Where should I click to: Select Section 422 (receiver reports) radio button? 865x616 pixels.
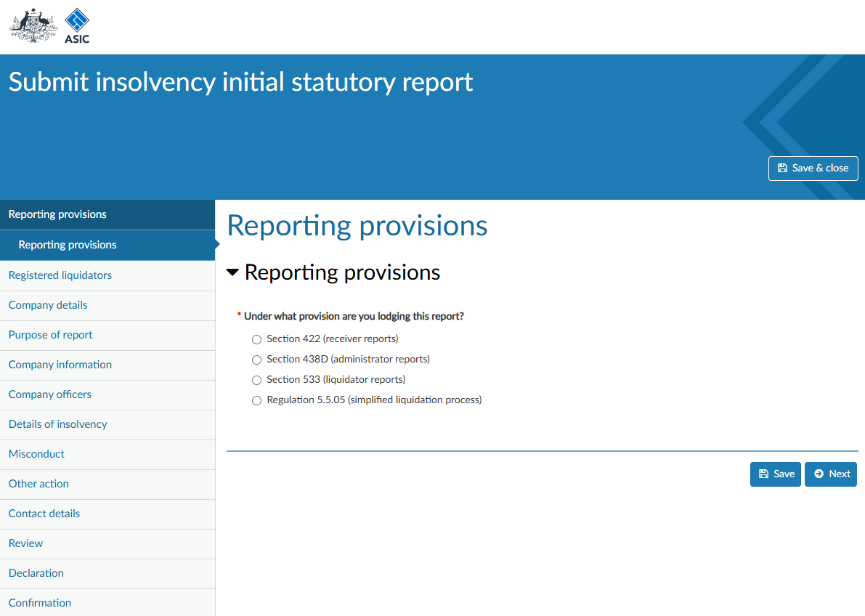click(256, 339)
